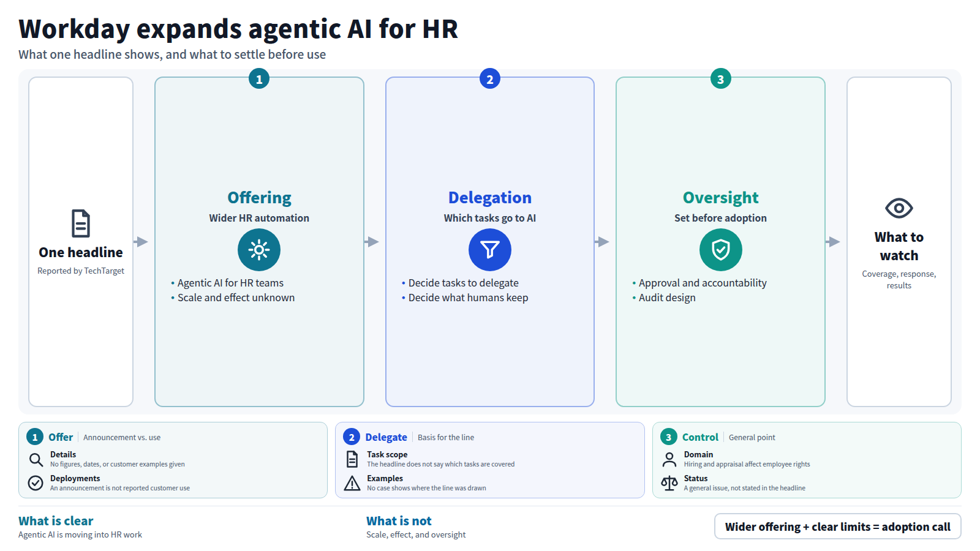Click the Offering heading
The height and width of the screenshot is (551, 980).
[x=259, y=198]
